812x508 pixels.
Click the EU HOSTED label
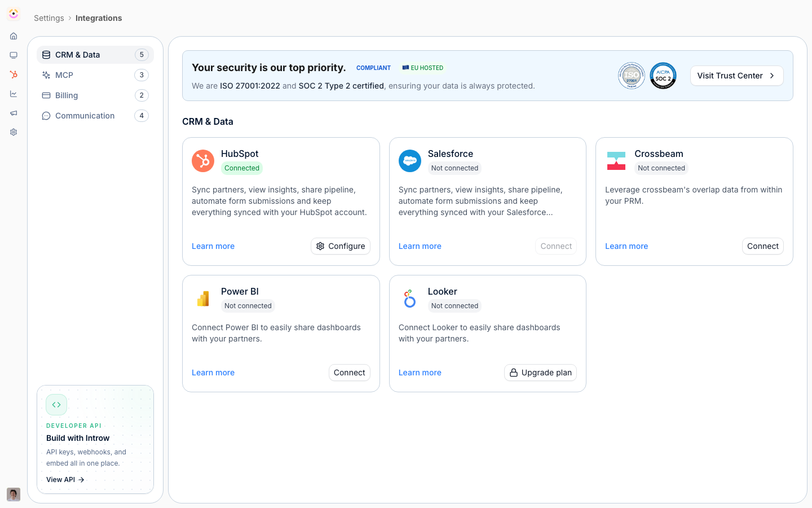pyautogui.click(x=423, y=68)
